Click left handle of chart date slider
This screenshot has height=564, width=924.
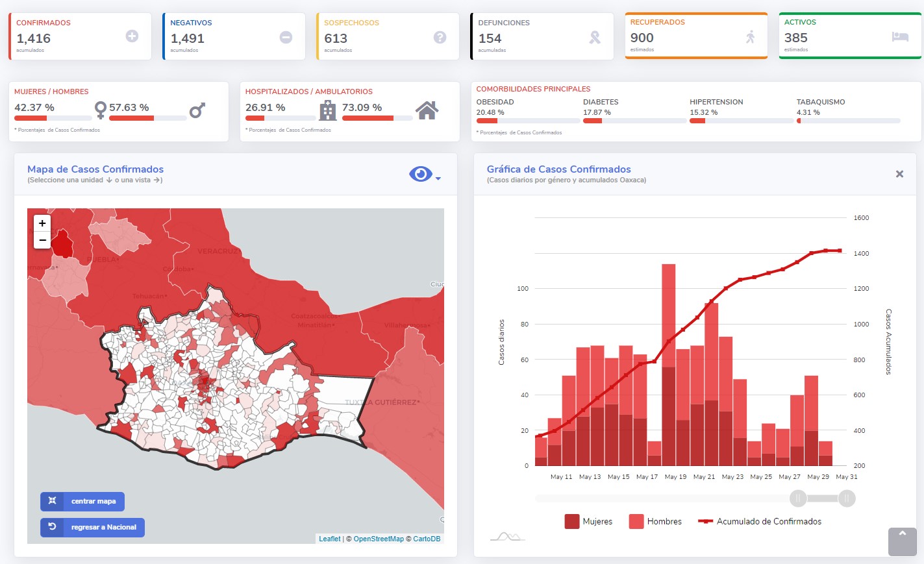798,498
